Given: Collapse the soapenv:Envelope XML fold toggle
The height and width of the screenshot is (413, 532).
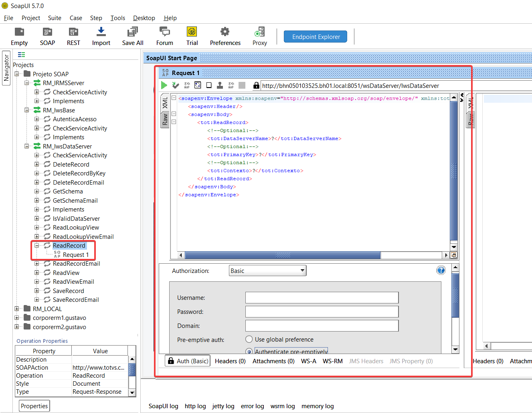Looking at the screenshot, I should tap(174, 98).
